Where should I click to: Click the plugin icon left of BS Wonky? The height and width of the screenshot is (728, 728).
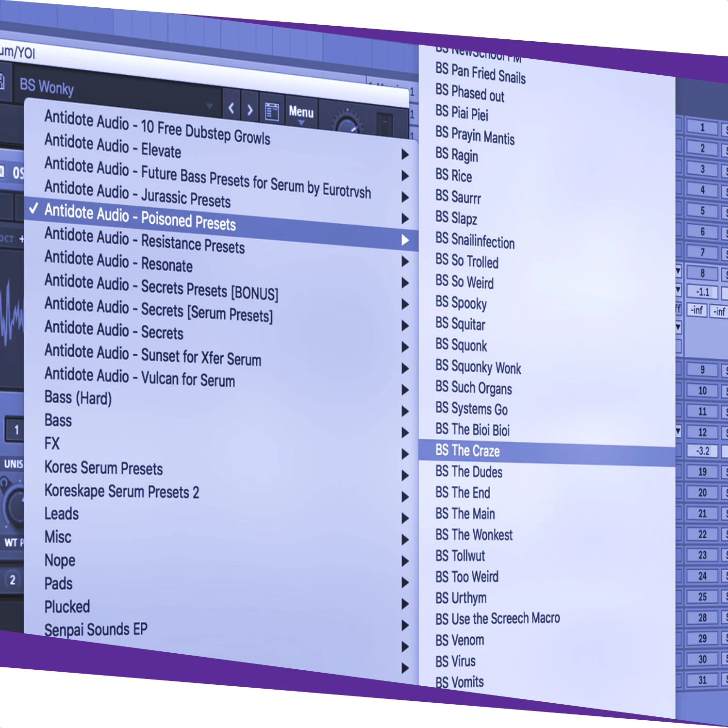[x=2, y=82]
